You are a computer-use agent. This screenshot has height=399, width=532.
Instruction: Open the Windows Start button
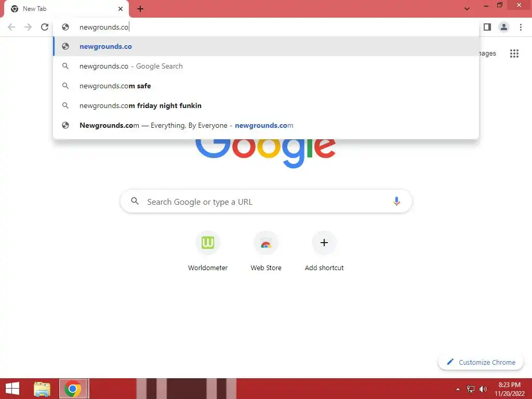[12, 389]
